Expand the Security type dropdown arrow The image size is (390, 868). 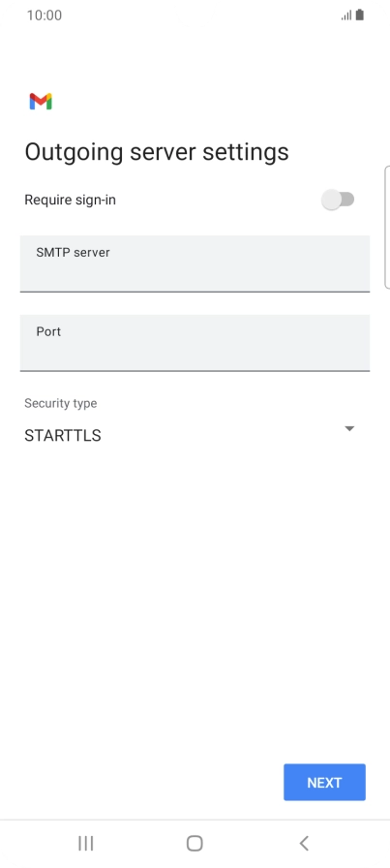tap(349, 428)
